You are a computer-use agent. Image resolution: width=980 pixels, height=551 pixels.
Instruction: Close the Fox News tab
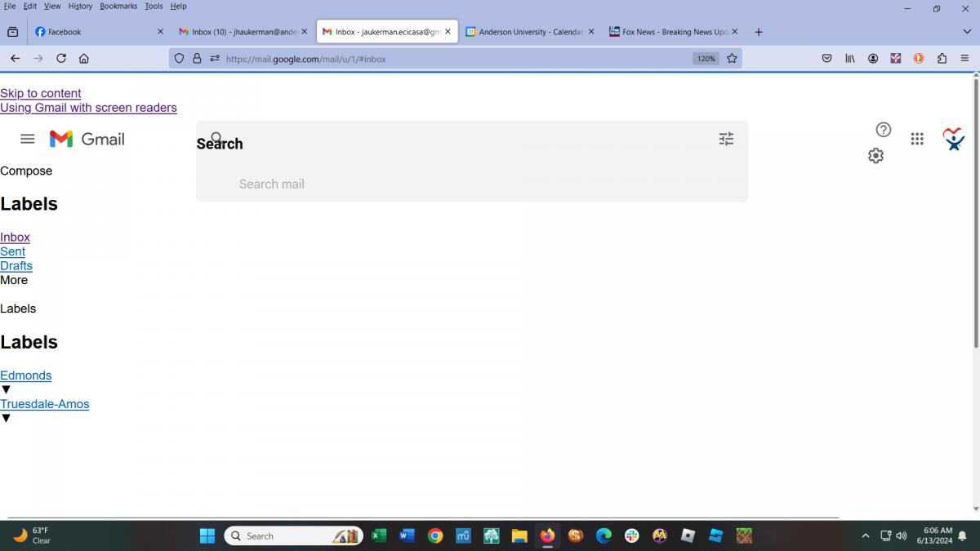735,32
